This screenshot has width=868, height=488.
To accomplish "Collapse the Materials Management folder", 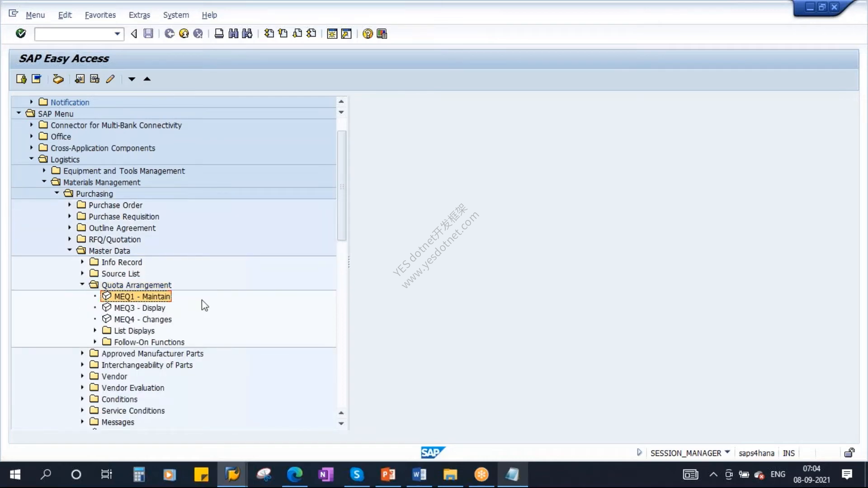I will coord(44,182).
